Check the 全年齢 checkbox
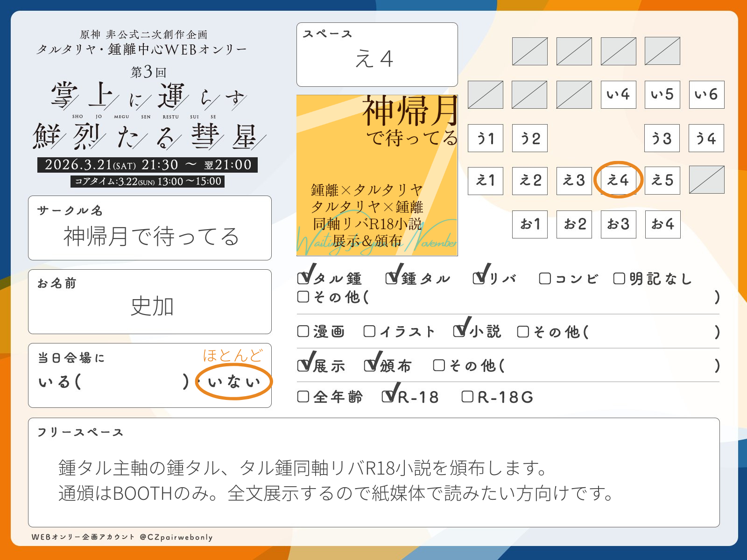This screenshot has height=560, width=747. (x=303, y=397)
